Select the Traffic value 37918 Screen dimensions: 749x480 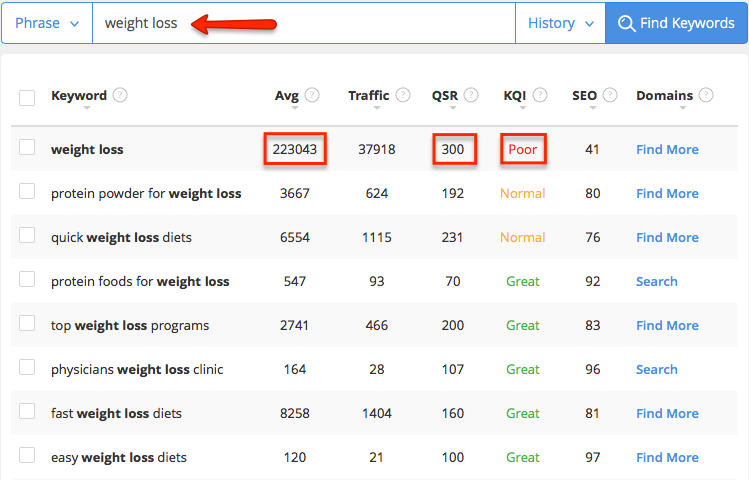377,149
